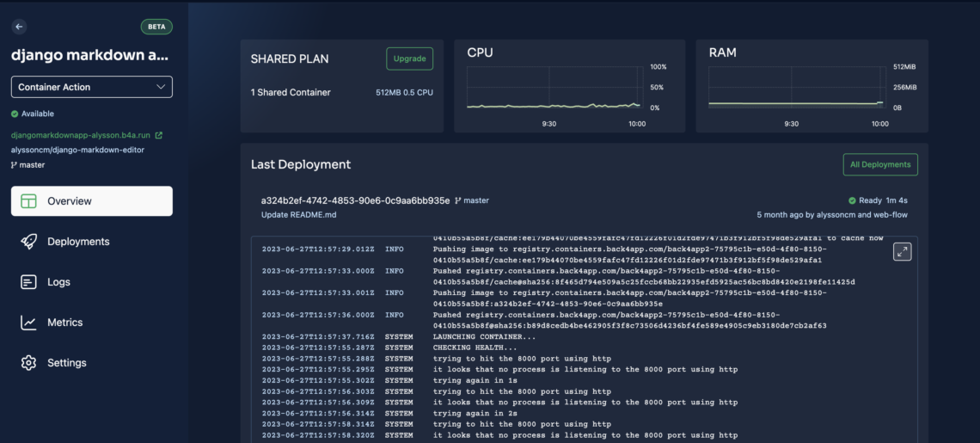Click deployment ID a324b2ef-4742-4853-90e6-0c9aa6bb935e

tap(355, 200)
